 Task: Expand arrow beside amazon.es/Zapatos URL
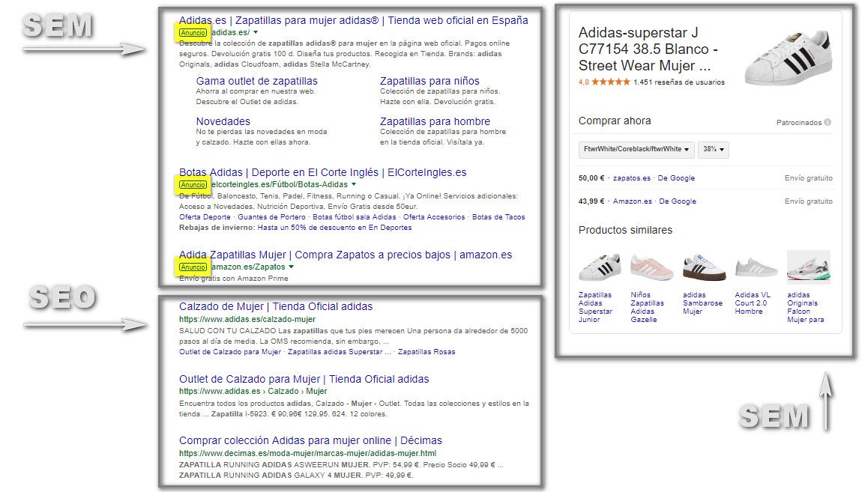coord(291,267)
